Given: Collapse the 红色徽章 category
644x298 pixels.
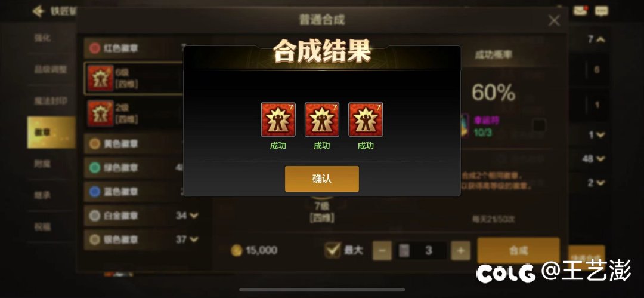Looking at the screenshot, I should tap(135, 48).
